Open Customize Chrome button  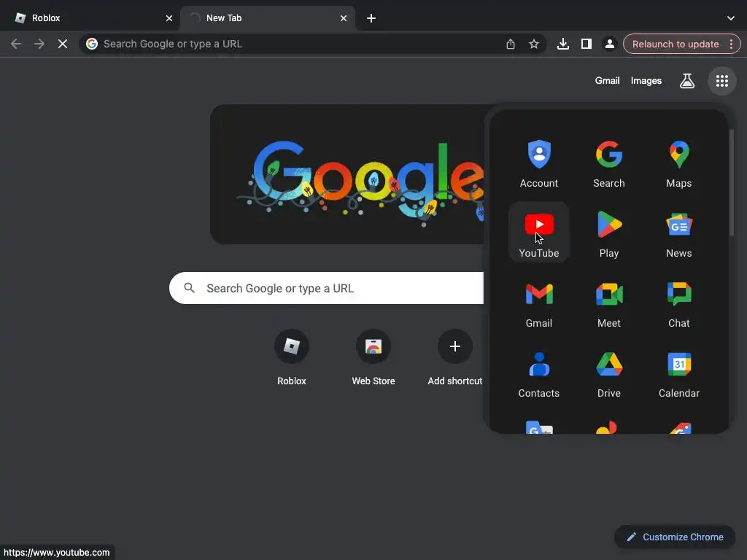pos(675,537)
